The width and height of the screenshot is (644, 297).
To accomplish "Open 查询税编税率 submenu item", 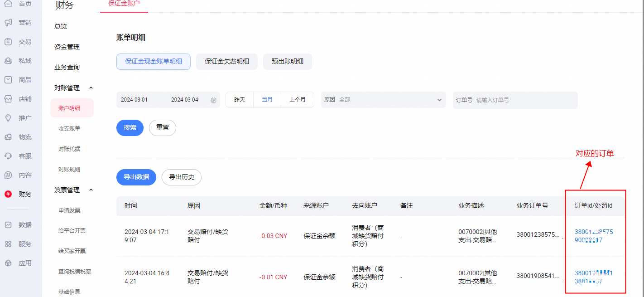I will click(75, 272).
